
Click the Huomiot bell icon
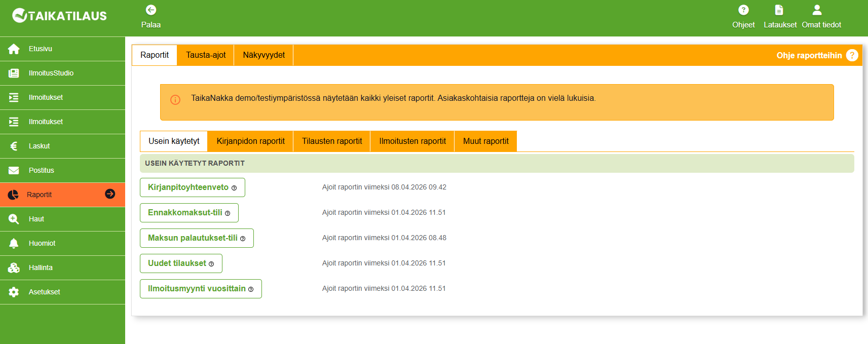point(14,244)
